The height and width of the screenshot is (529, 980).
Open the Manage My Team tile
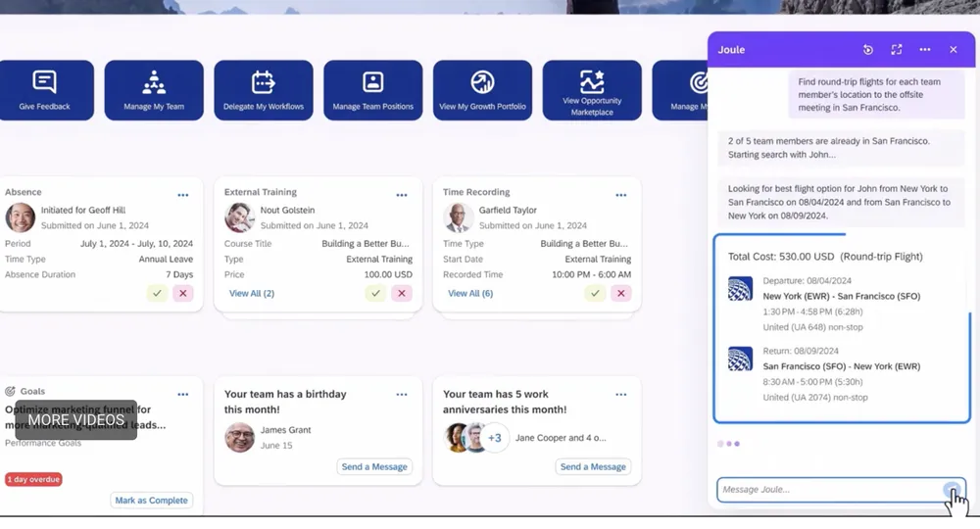154,90
